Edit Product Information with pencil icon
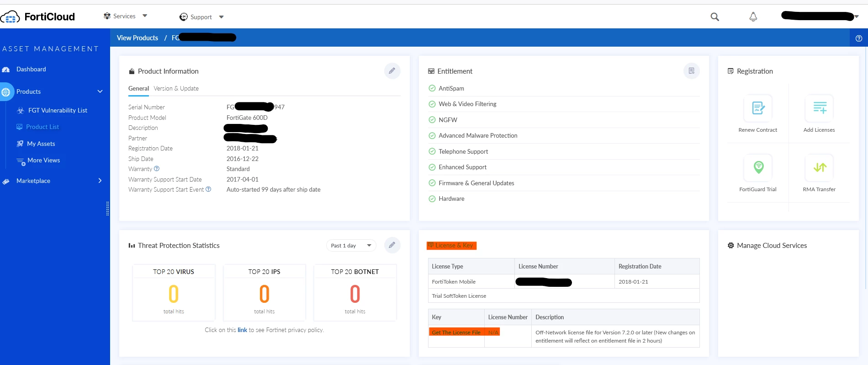The height and width of the screenshot is (365, 868). tap(392, 71)
